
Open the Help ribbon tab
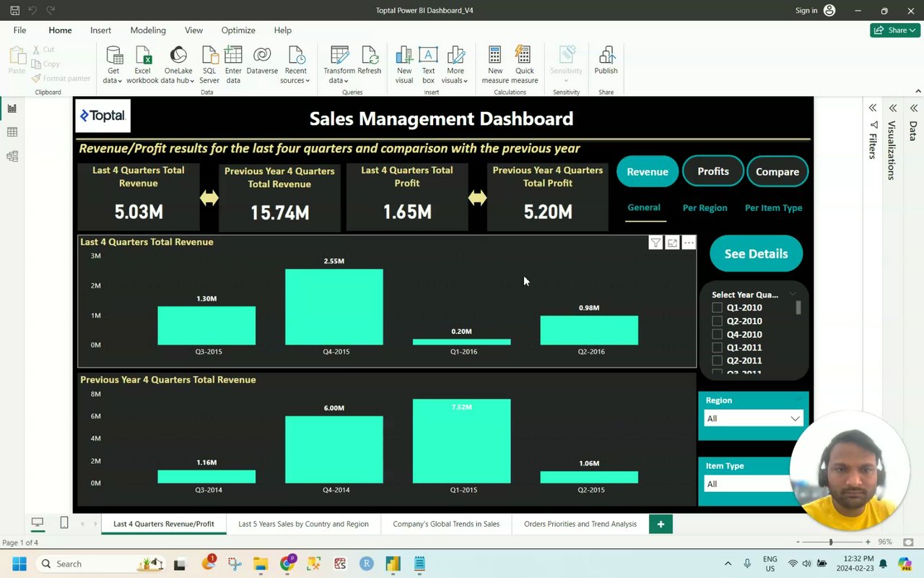pyautogui.click(x=282, y=30)
